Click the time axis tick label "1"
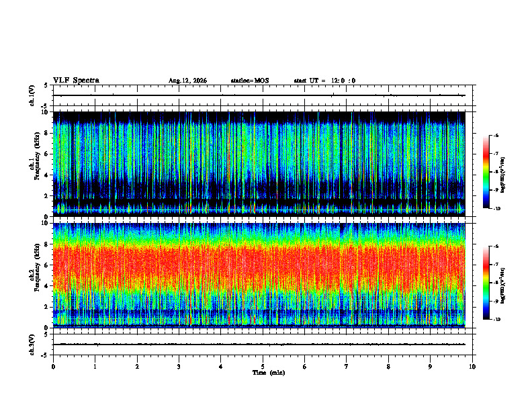This screenshot has width=532, height=411. [x=95, y=367]
